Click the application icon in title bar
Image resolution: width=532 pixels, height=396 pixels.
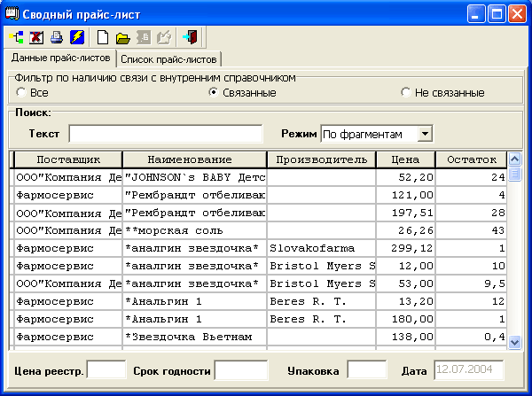tap(12, 13)
